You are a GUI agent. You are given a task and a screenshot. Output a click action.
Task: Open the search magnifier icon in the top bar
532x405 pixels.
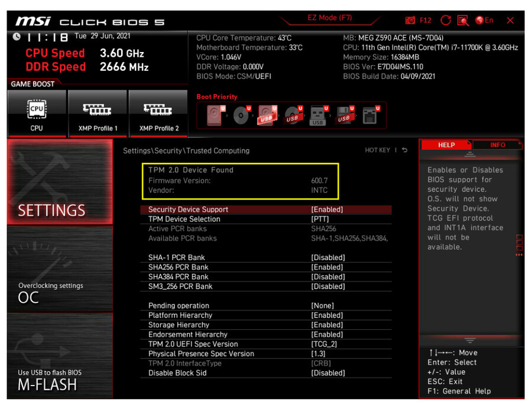click(x=463, y=20)
